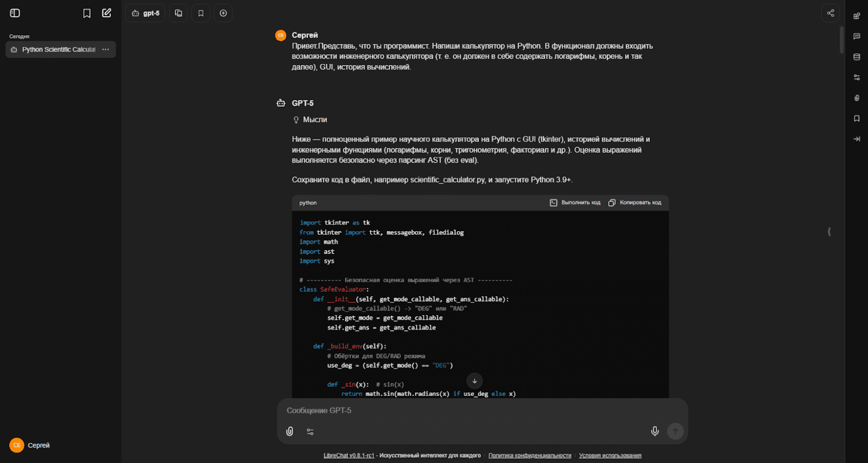Screen dimensions: 868x463
Task: Activate voice input with the microphone
Action: tap(655, 431)
